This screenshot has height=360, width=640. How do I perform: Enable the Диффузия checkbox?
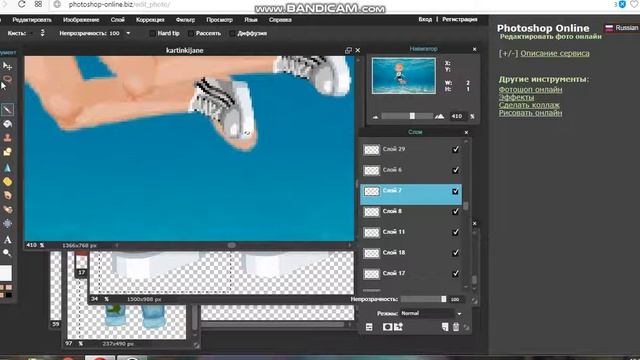point(232,33)
